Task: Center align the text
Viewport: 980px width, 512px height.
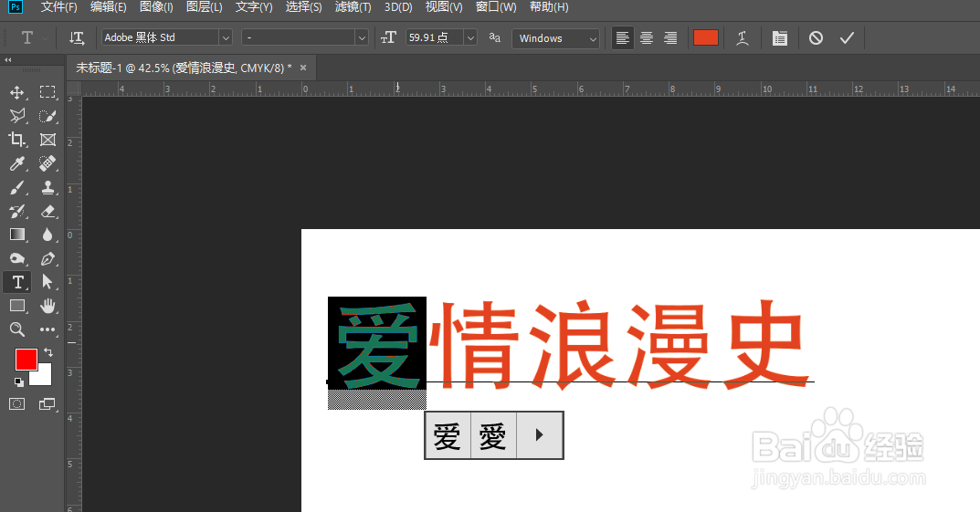Action: pyautogui.click(x=647, y=38)
